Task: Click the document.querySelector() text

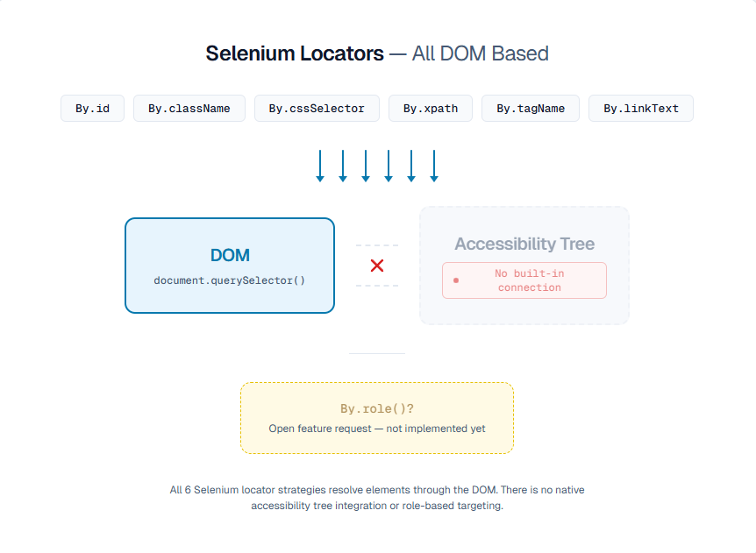Action: (230, 280)
